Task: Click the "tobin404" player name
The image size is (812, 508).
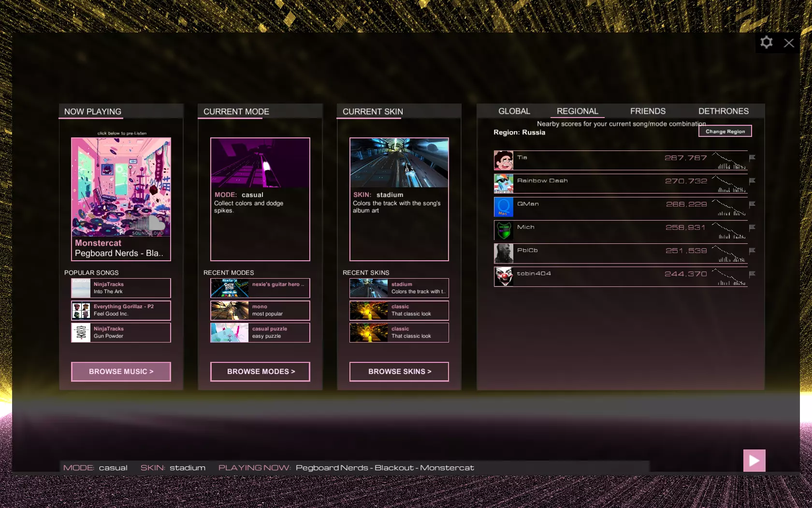Action: coord(534,274)
